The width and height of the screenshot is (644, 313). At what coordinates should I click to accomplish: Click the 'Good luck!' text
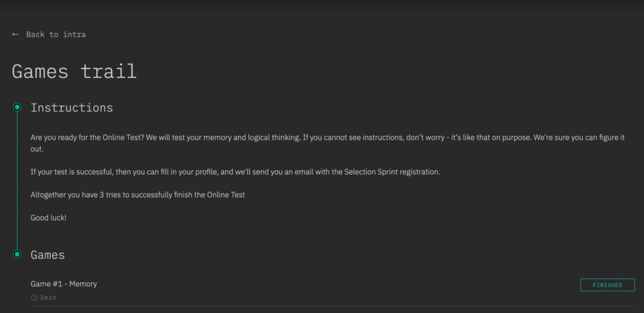coord(48,218)
